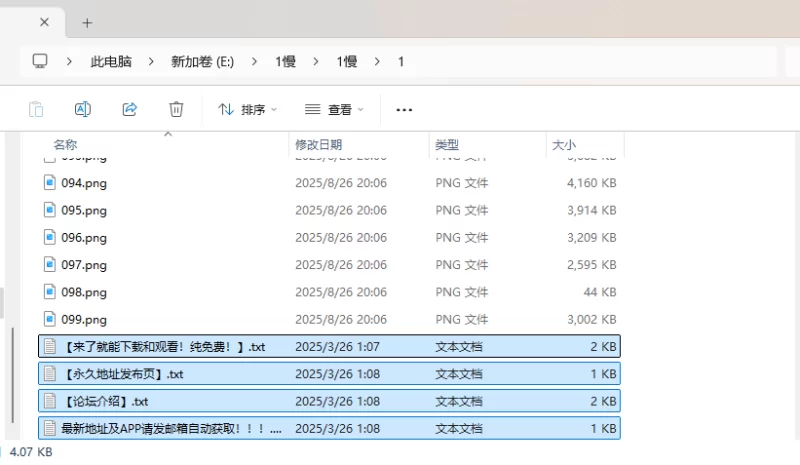
Task: Expand the chevron after the PC icon
Action: 69,62
